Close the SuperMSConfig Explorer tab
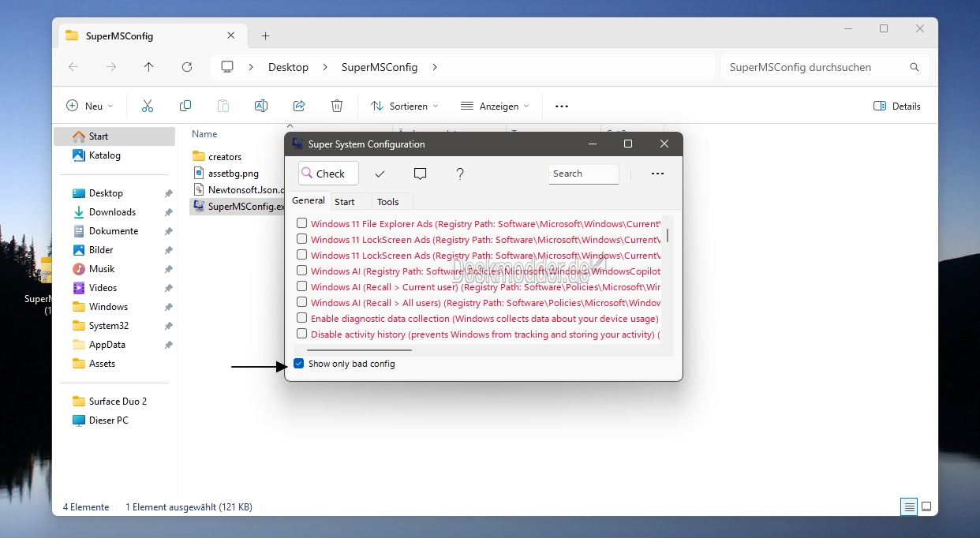 click(231, 35)
